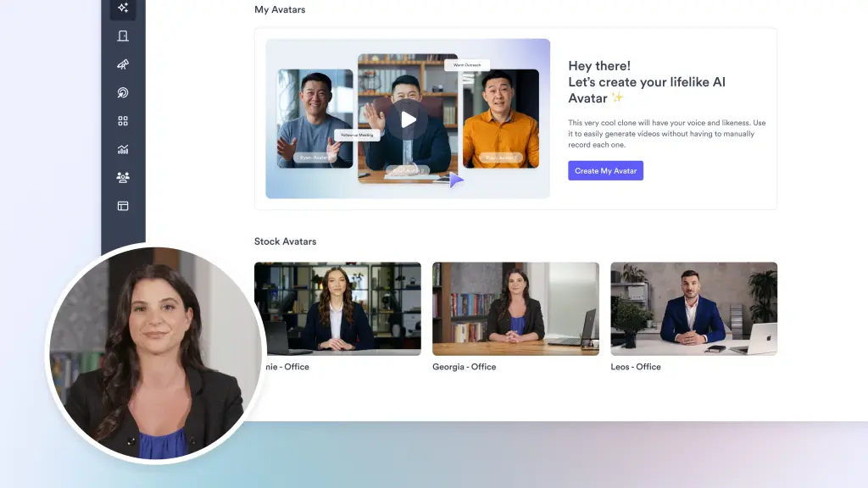
Task: Open the AI sparkles sidebar icon
Action: tap(123, 8)
